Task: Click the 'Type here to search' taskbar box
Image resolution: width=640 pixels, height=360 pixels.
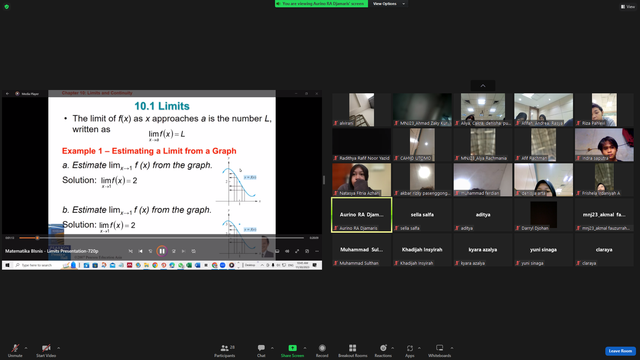Action: 38,265
